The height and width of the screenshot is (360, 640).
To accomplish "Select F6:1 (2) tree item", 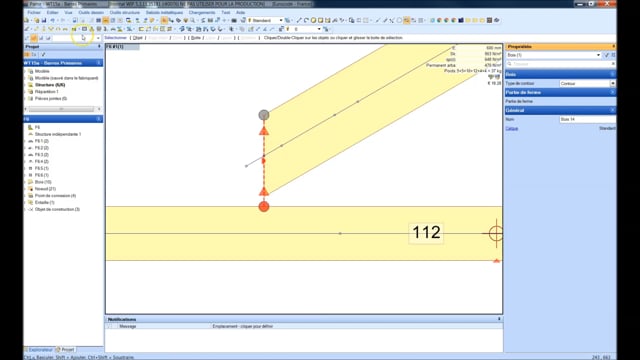I will (42, 141).
